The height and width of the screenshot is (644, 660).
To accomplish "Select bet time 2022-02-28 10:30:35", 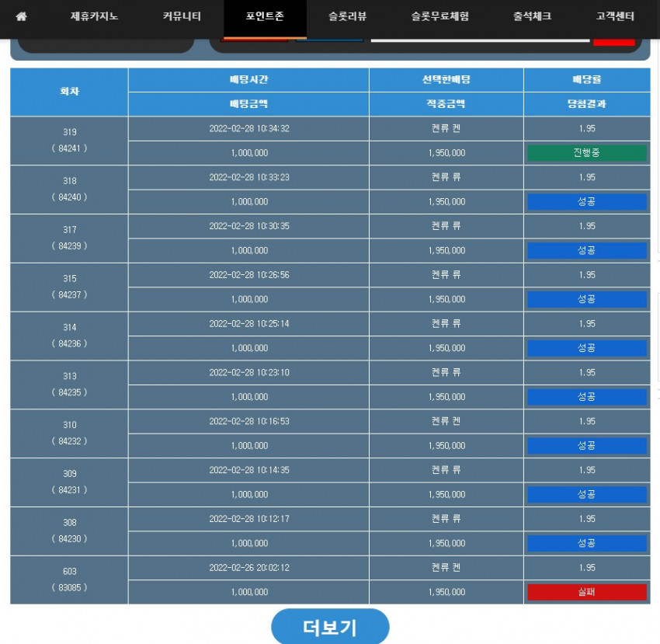I will pyautogui.click(x=249, y=226).
